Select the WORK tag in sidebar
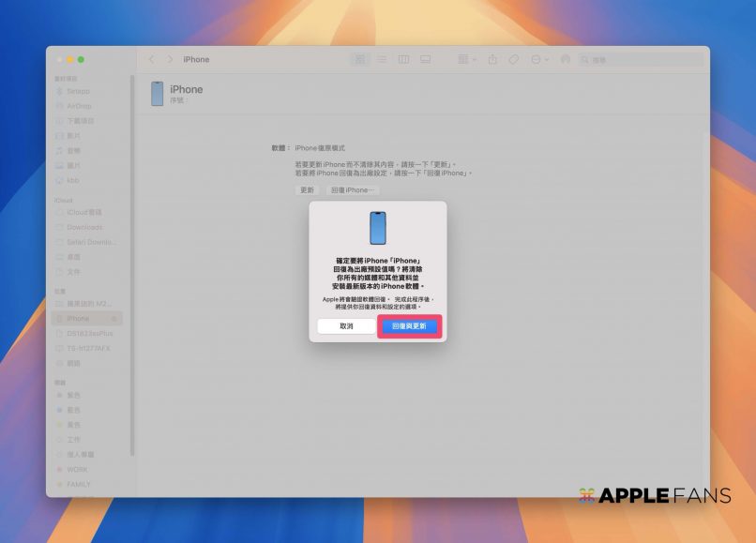This screenshot has height=543, width=756. point(78,469)
